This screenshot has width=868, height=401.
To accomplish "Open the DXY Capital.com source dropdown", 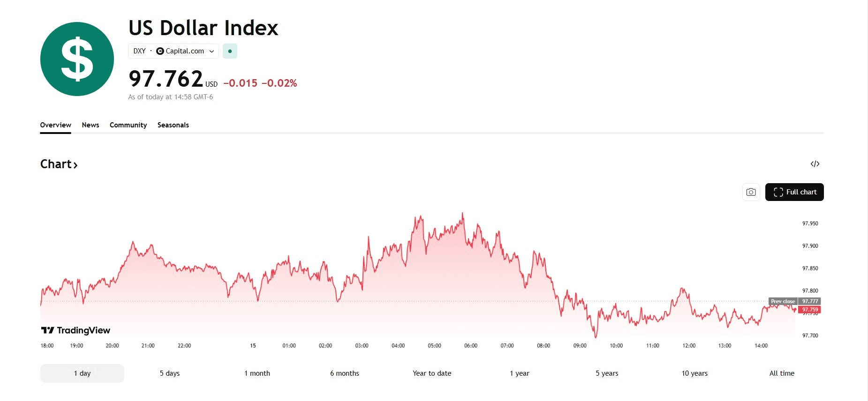I will click(212, 51).
